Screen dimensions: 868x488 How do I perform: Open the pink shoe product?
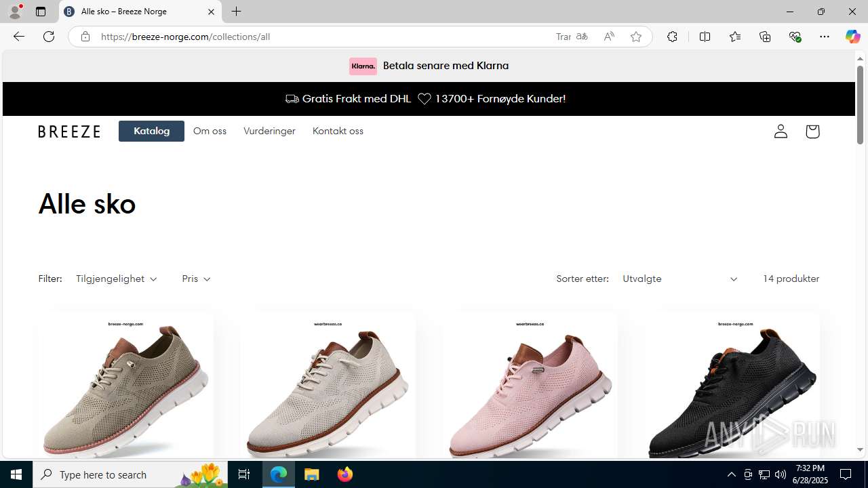[530, 385]
